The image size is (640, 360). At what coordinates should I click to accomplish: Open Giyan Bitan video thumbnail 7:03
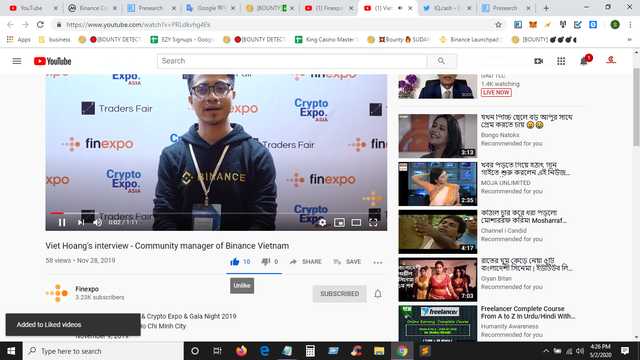(438, 280)
